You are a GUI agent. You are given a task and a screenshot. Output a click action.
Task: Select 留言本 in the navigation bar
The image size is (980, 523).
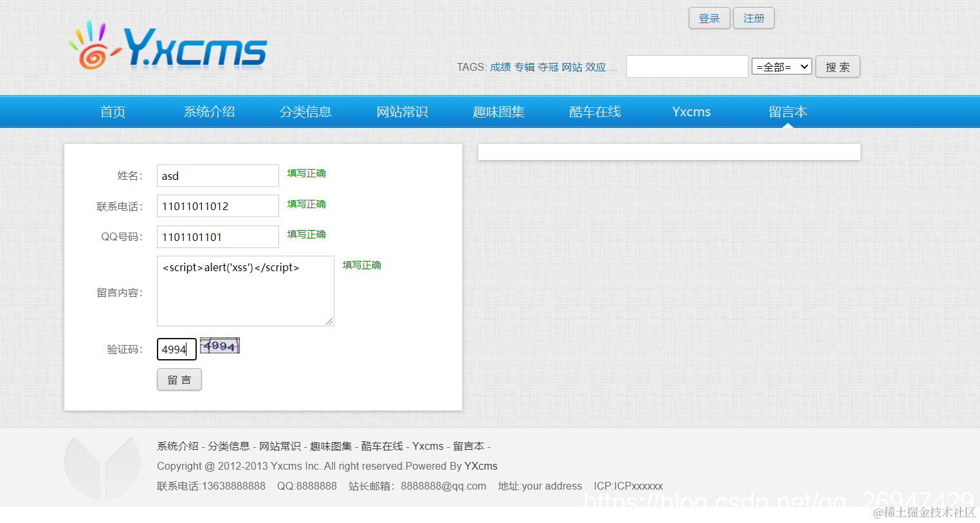(x=788, y=112)
